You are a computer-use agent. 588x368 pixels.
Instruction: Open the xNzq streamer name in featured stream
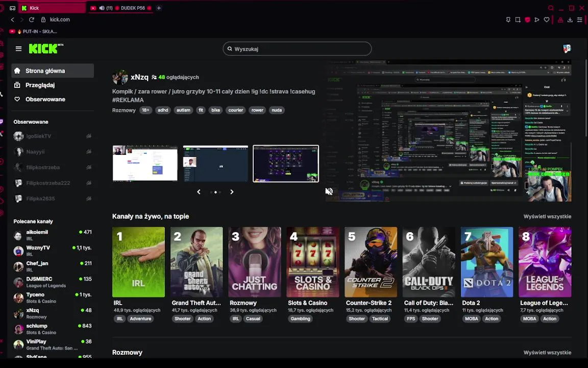[139, 77]
